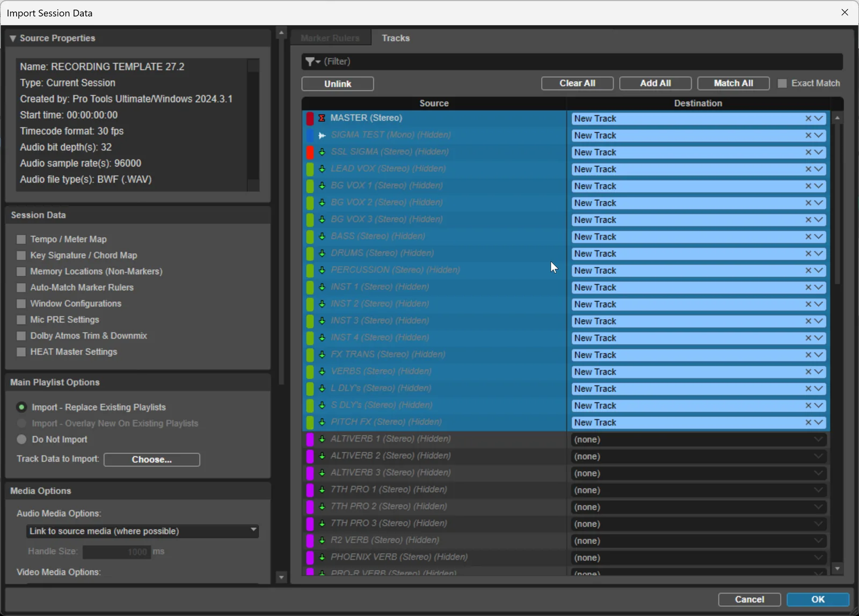Clear destination X for BG VOX 2 row

(808, 203)
